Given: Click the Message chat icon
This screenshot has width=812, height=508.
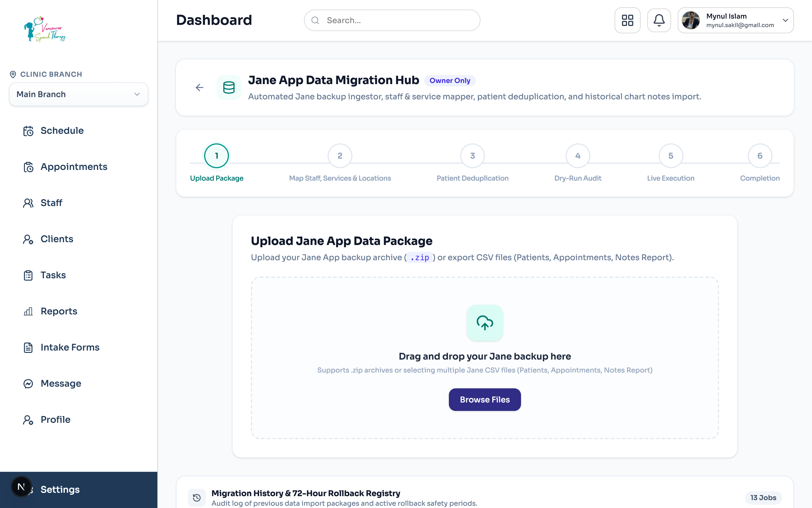Looking at the screenshot, I should 28,384.
